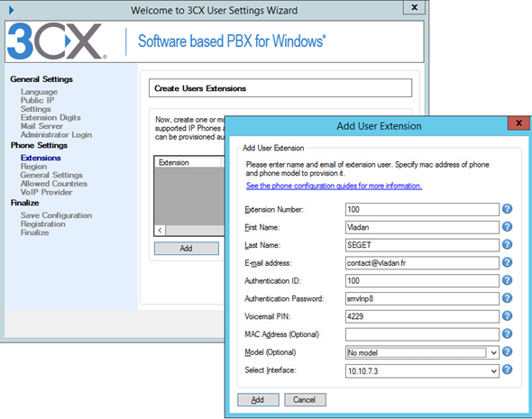The image size is (532, 419).
Task: Click the General Settings section heading
Action: pos(41,79)
